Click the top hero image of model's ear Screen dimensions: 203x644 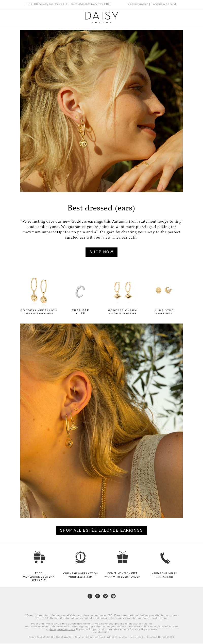101,111
